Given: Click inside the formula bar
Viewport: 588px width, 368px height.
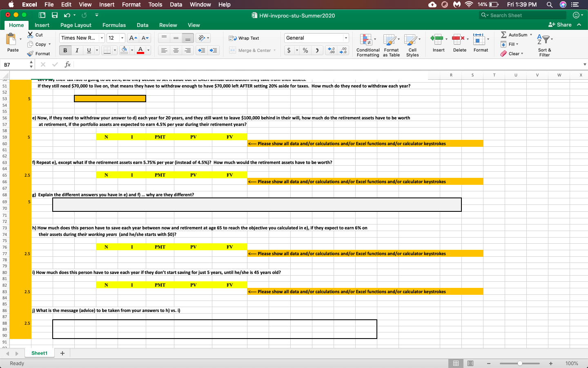Looking at the screenshot, I should [x=163, y=64].
